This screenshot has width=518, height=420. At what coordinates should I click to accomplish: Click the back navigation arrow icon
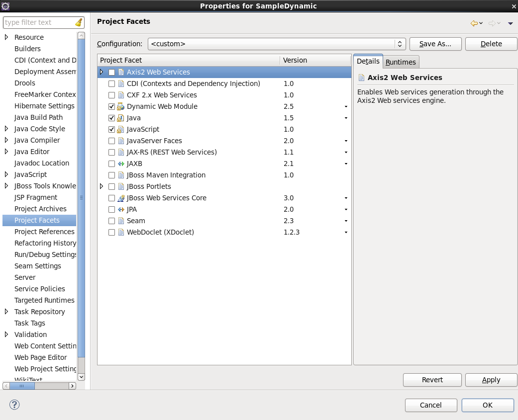pos(473,23)
